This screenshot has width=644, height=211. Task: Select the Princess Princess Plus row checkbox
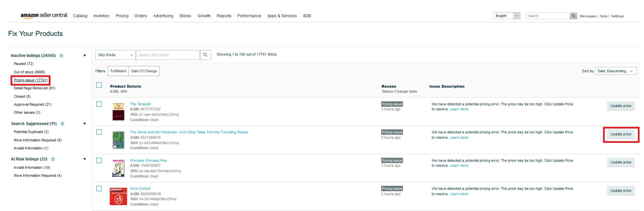click(99, 160)
